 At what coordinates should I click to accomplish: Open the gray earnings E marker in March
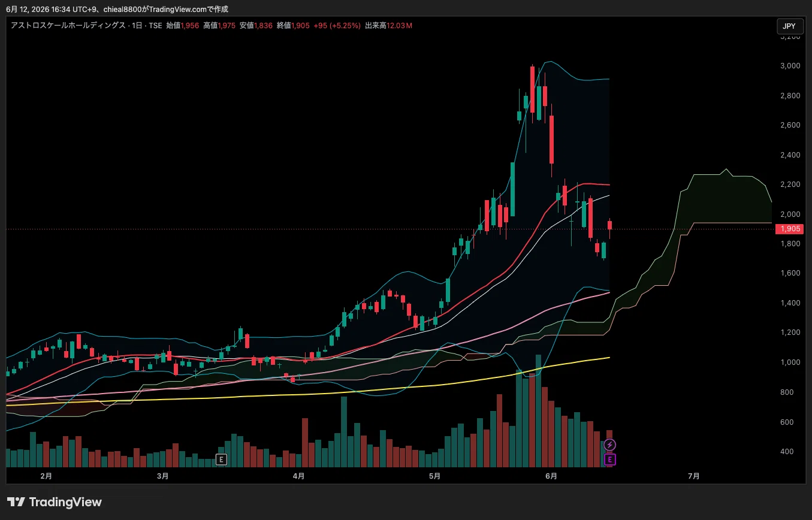click(221, 459)
